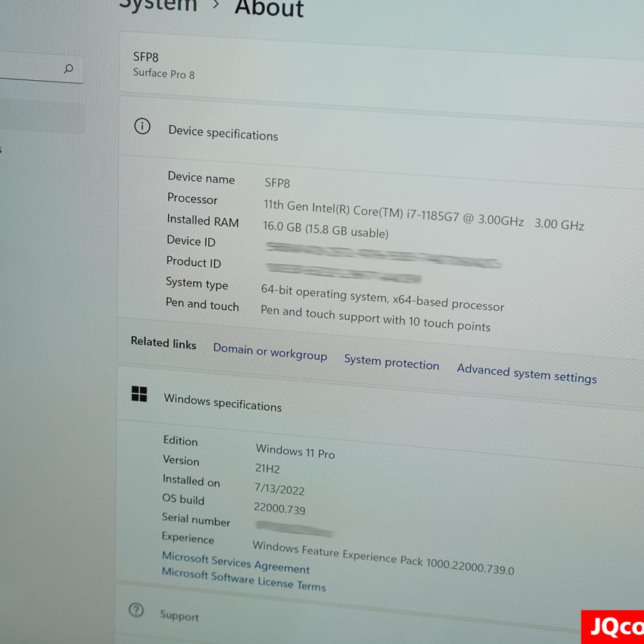Click the Device specifications info icon

click(x=142, y=126)
